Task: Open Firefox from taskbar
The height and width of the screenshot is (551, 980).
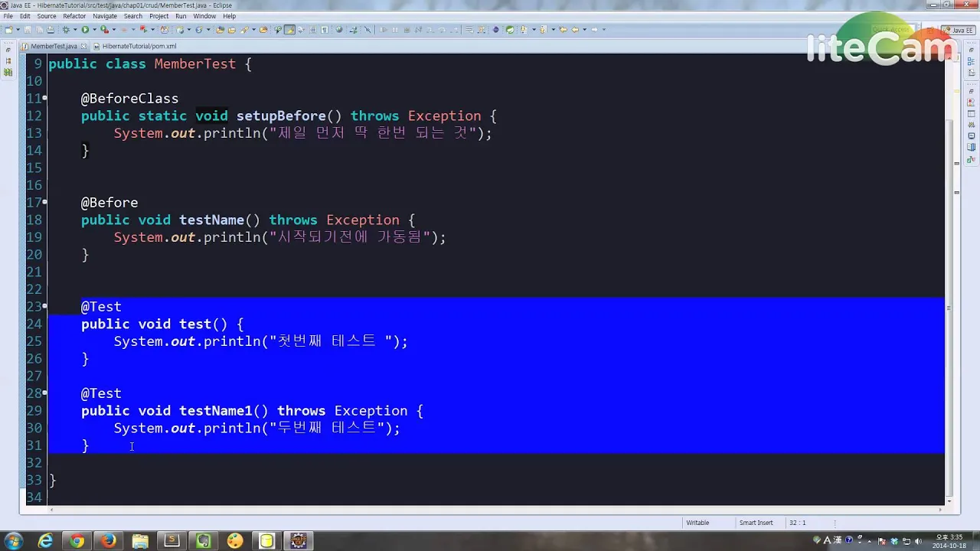Action: 109,541
